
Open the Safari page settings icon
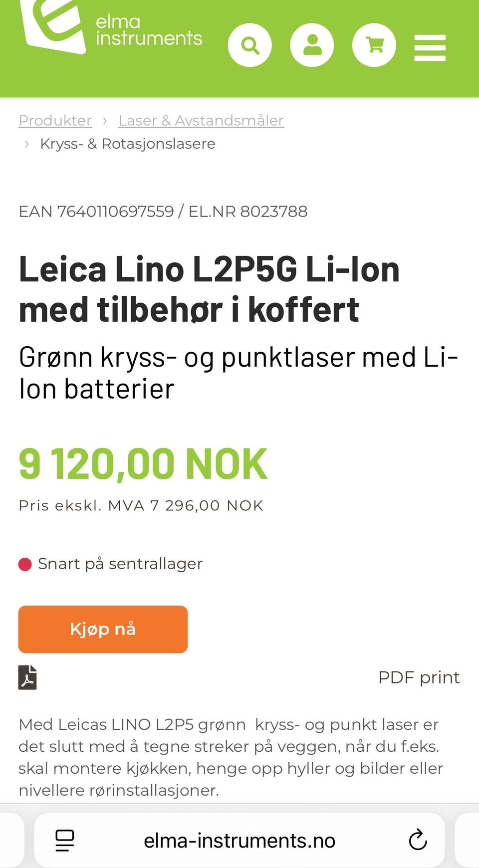pos(64,841)
